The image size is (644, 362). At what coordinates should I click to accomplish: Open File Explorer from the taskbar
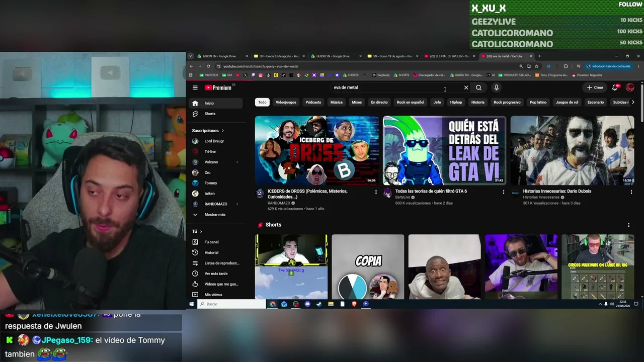(331, 304)
